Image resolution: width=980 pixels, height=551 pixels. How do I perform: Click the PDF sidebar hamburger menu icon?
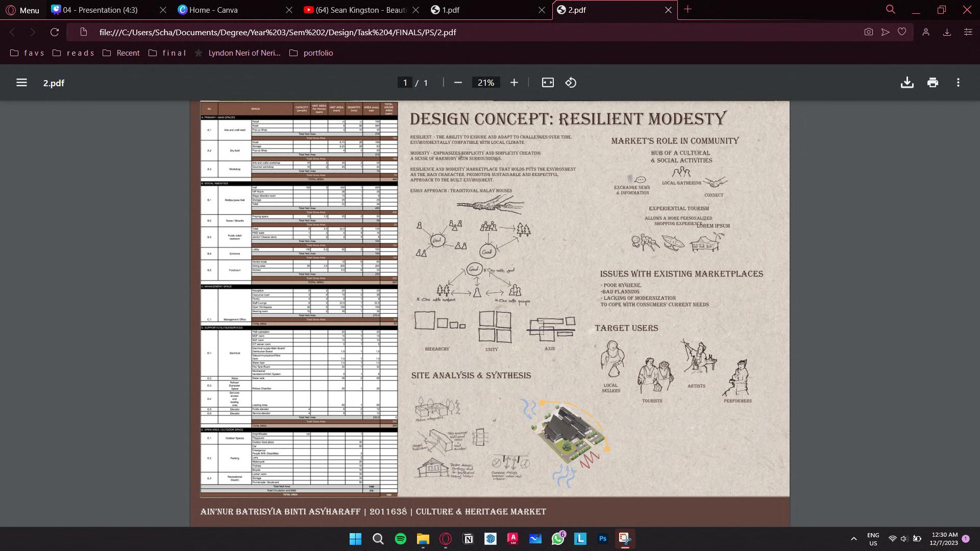point(21,83)
